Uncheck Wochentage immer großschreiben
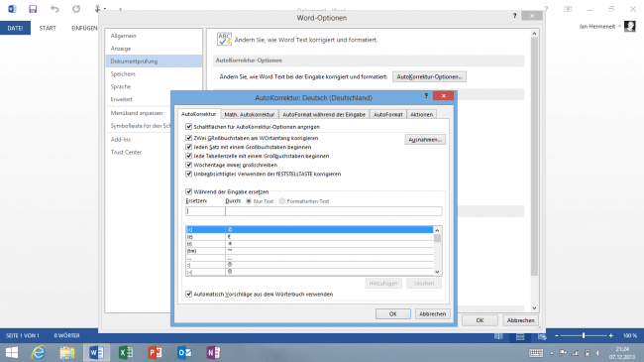This screenshot has height=362, width=644. [189, 165]
